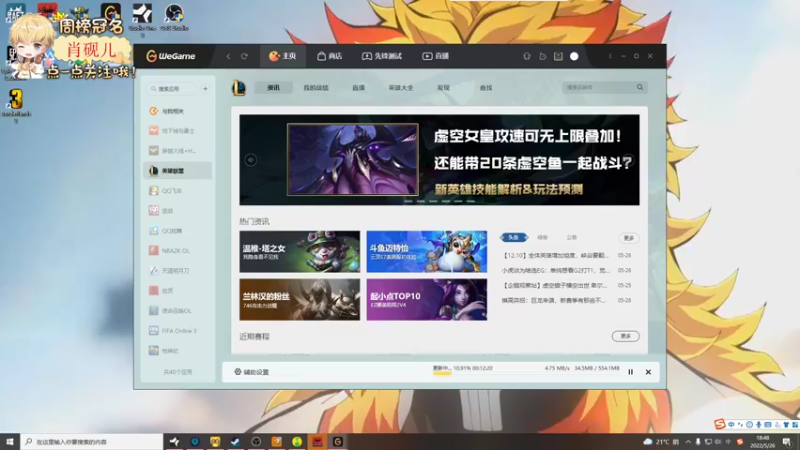Refresh the page with the reload icon

coord(244,56)
